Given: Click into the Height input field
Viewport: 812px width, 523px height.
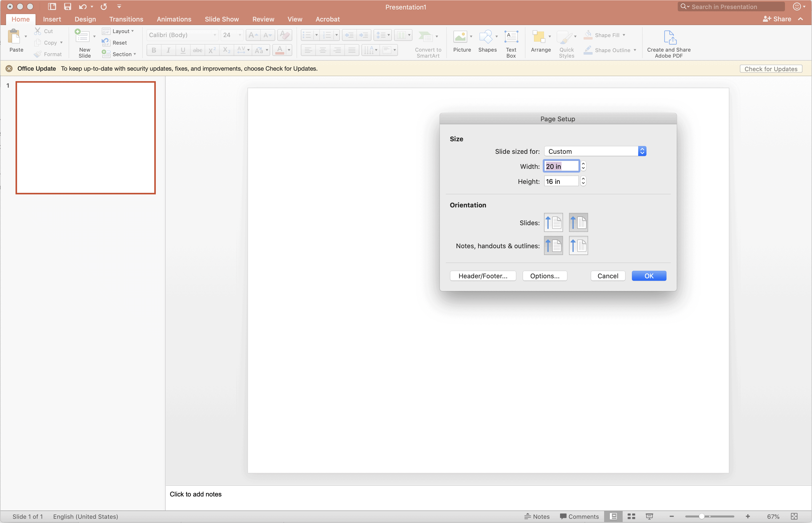Looking at the screenshot, I should [x=561, y=181].
